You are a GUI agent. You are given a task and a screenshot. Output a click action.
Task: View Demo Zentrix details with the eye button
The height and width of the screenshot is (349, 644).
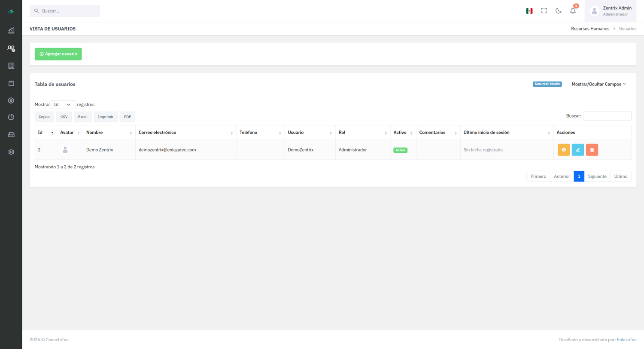pyautogui.click(x=563, y=150)
